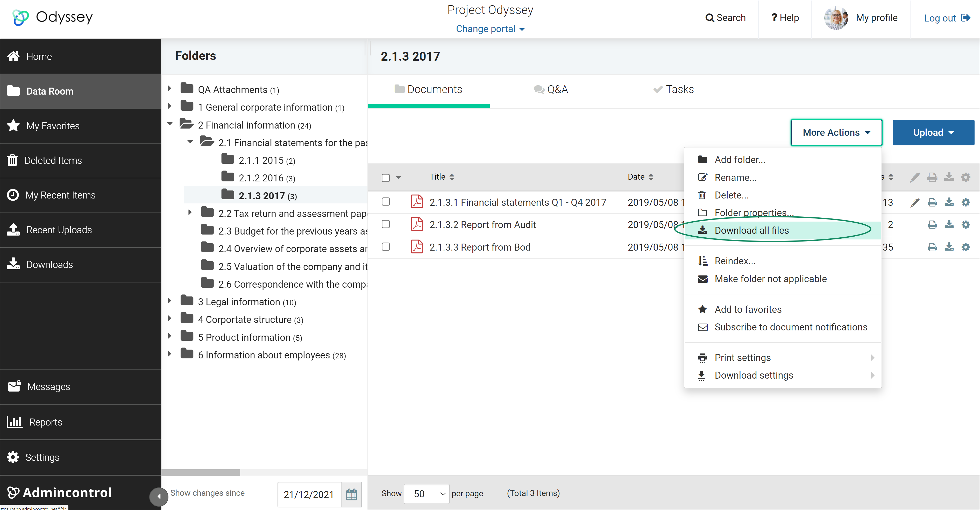
Task: Edit Financial statements Q1 - Q4 2017 pencil icon
Action: tap(915, 202)
